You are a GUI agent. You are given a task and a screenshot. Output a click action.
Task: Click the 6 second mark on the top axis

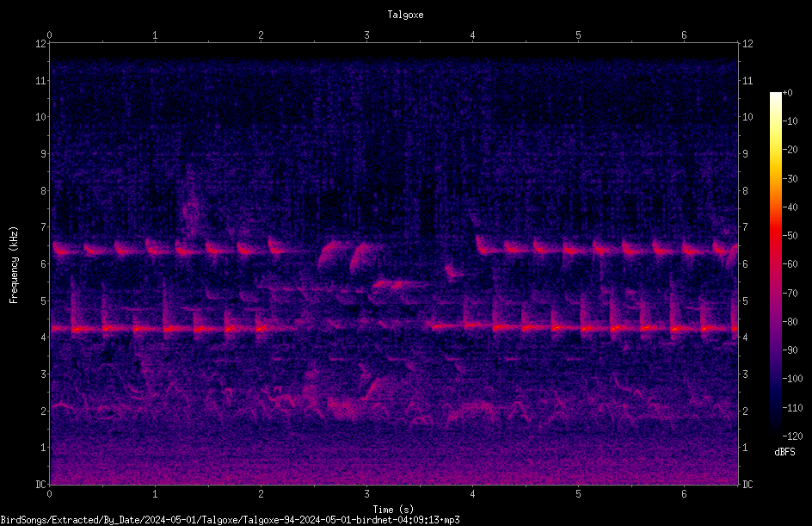click(x=684, y=35)
